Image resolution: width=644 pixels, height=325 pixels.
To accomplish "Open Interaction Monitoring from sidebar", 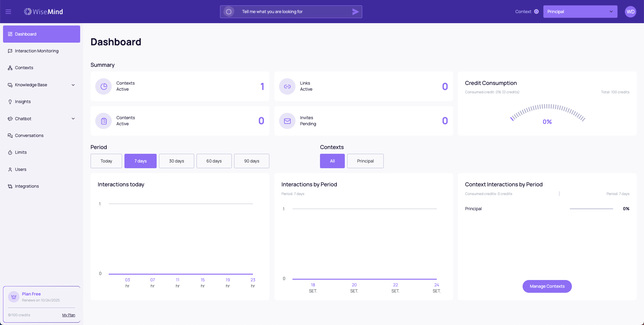I will [x=37, y=51].
